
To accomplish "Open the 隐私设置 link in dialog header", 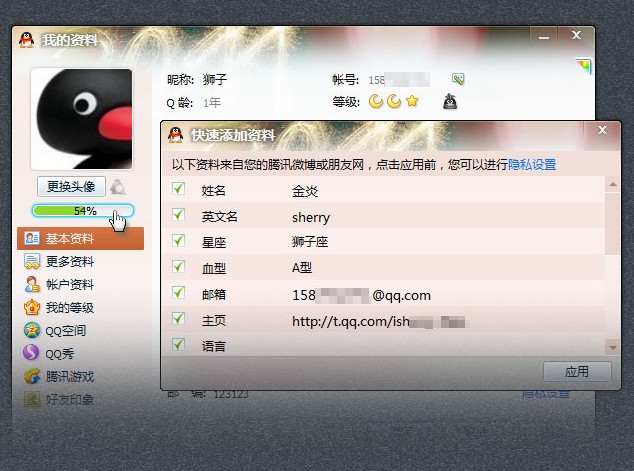I will [x=532, y=165].
